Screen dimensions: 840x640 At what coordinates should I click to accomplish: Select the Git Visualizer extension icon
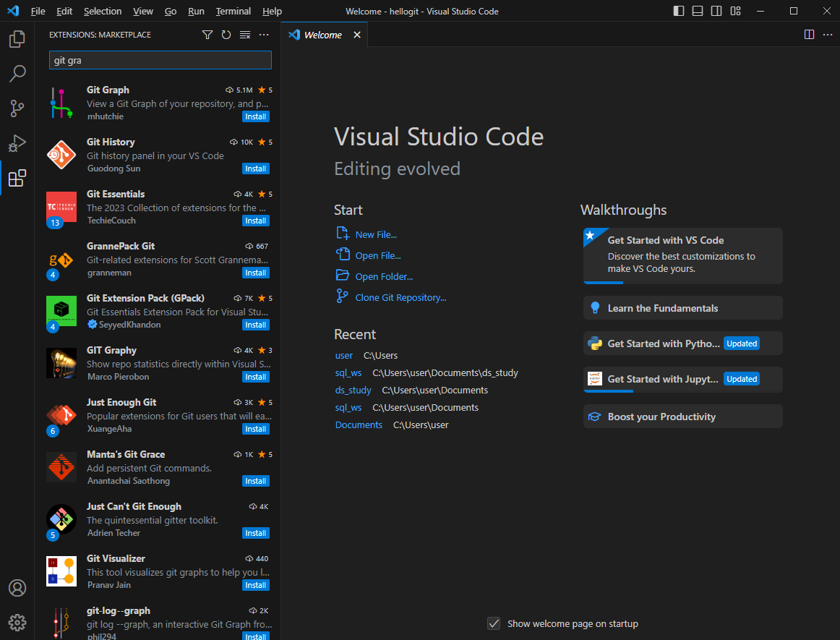coord(61,571)
